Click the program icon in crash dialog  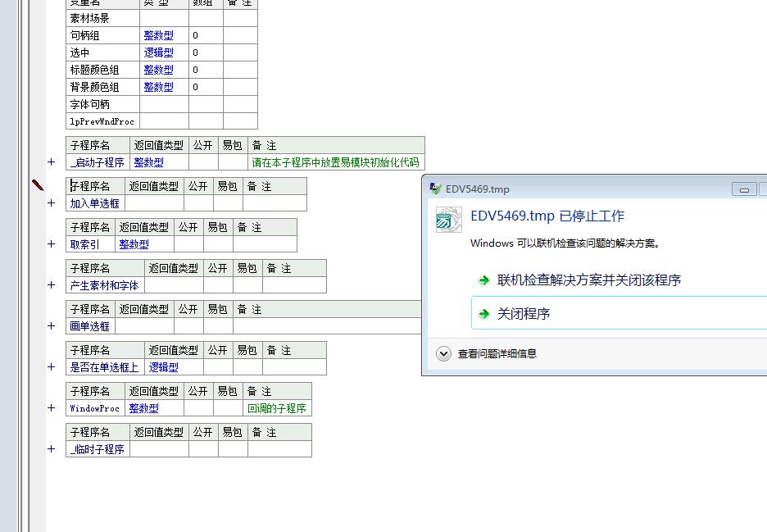coord(448,220)
